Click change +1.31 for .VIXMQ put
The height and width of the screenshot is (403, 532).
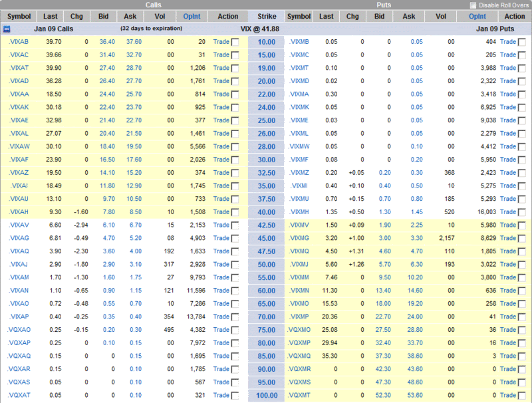point(356,251)
